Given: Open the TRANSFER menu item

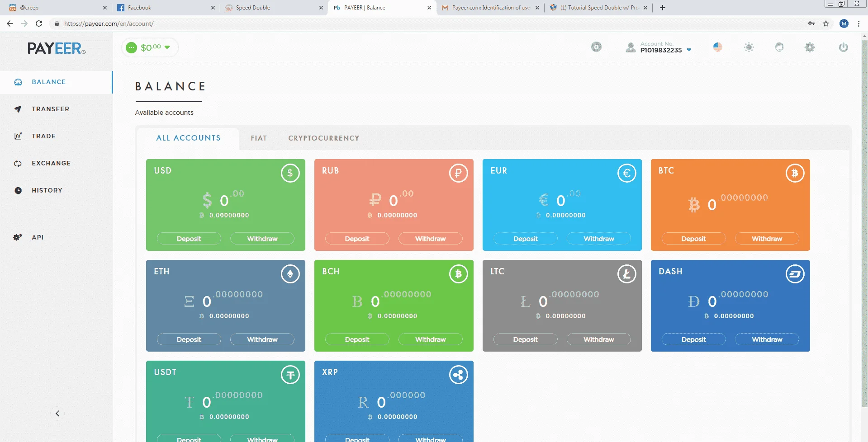Looking at the screenshot, I should tap(50, 109).
